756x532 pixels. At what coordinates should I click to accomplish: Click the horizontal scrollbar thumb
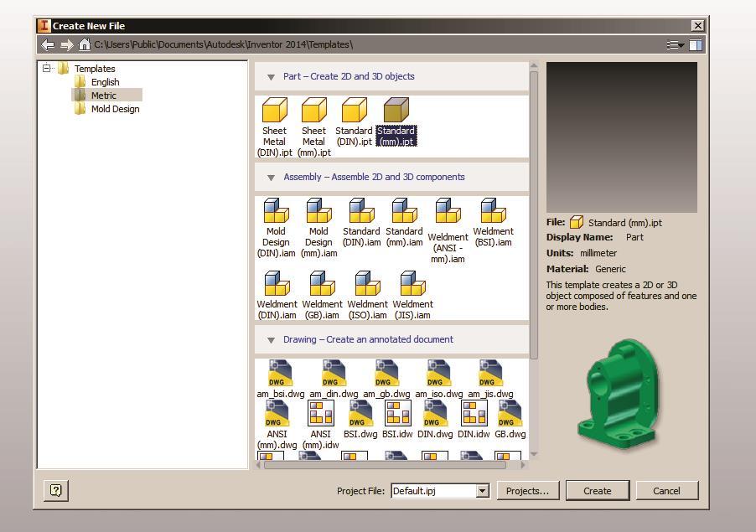point(385,465)
